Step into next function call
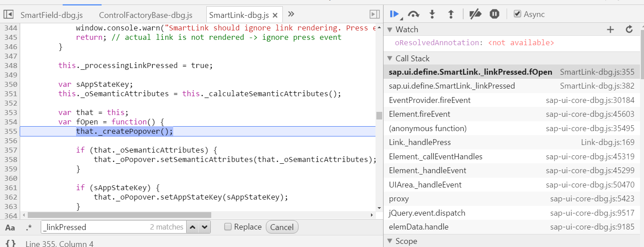The width and height of the screenshot is (644, 247). tap(432, 14)
